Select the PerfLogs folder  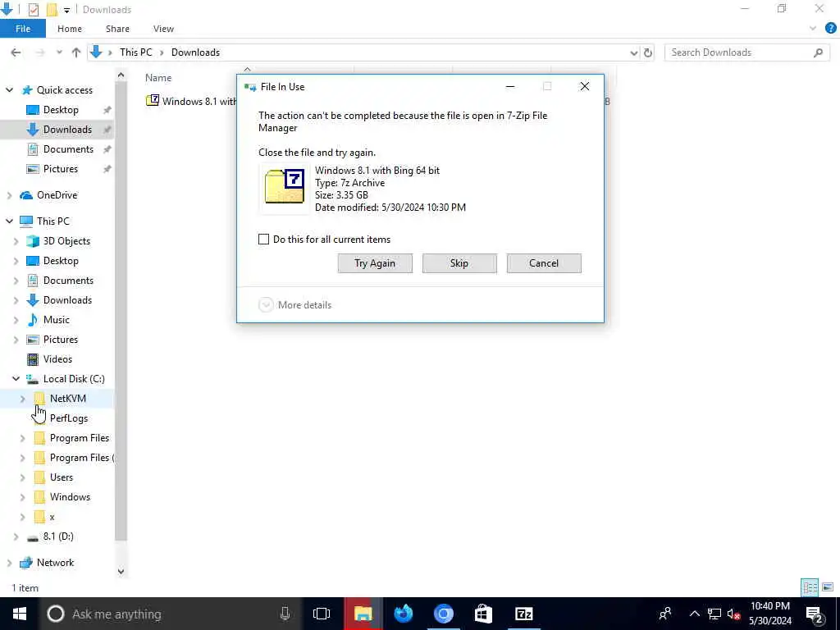69,418
